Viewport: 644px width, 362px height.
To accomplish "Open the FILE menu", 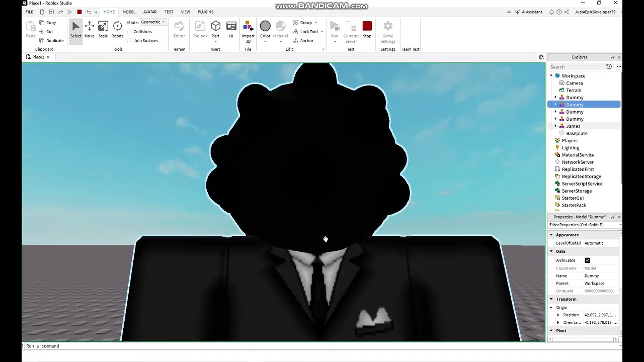I will [29, 12].
